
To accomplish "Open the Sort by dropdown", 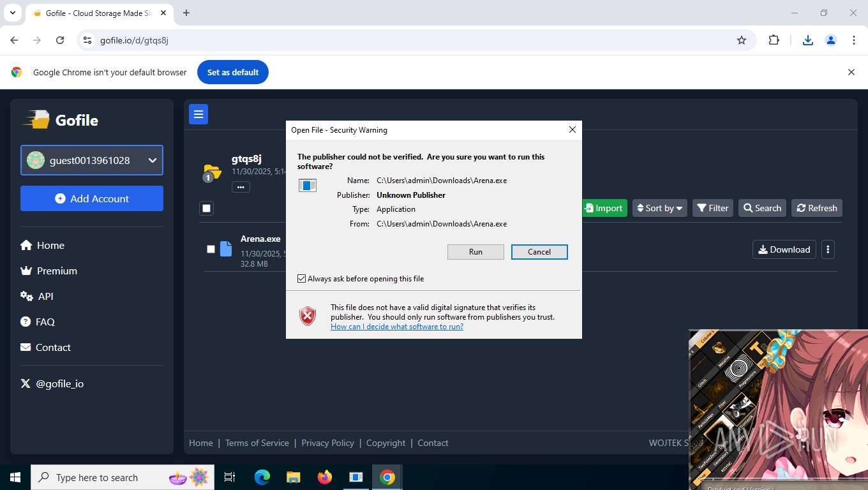I will coord(660,208).
